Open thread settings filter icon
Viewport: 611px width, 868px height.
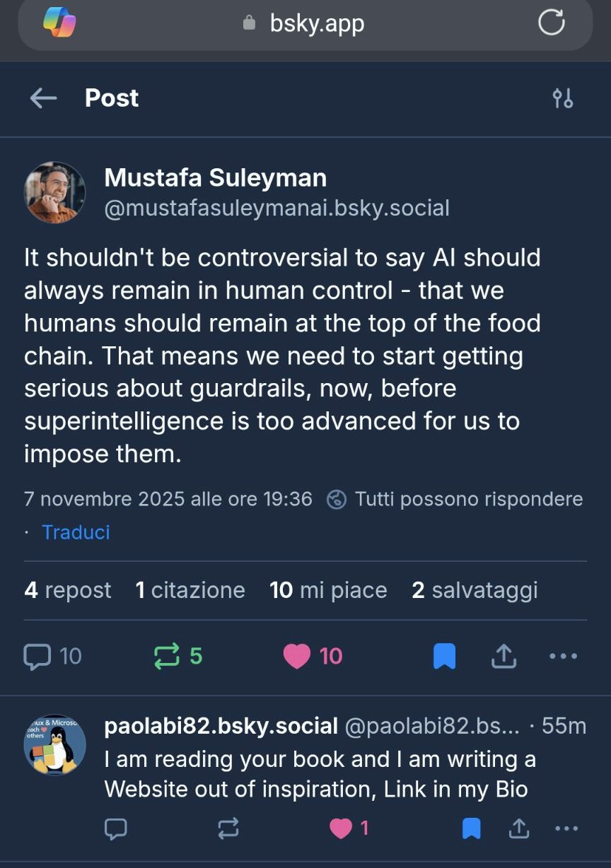point(563,98)
